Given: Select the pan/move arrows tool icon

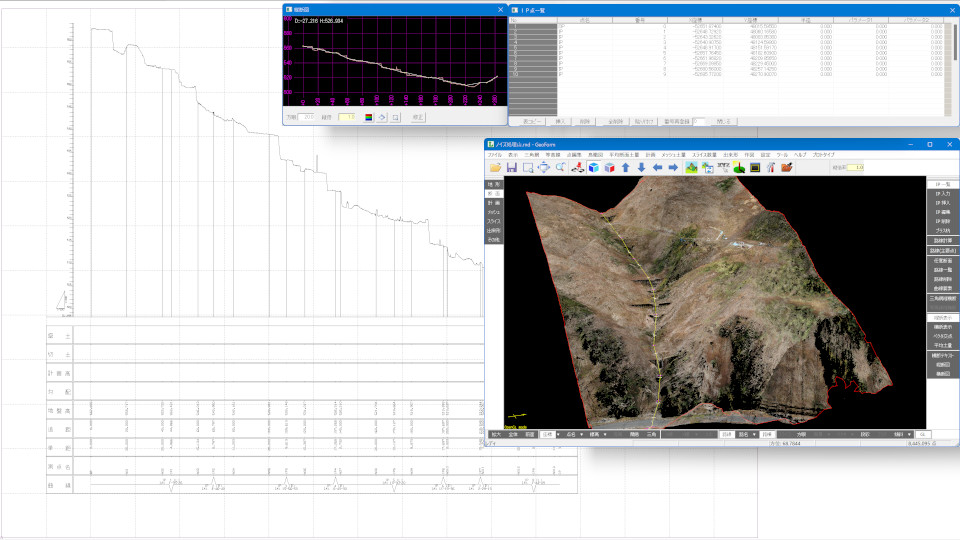Looking at the screenshot, I should point(543,168).
